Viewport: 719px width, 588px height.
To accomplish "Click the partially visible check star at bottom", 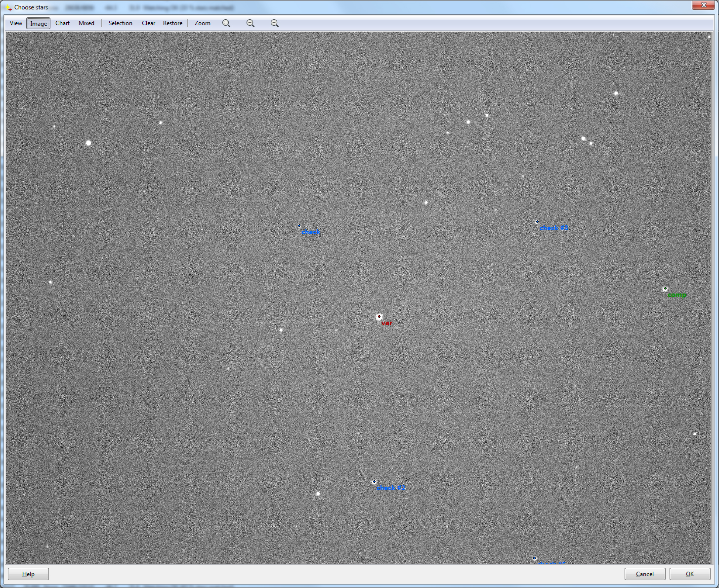I will coord(534,558).
